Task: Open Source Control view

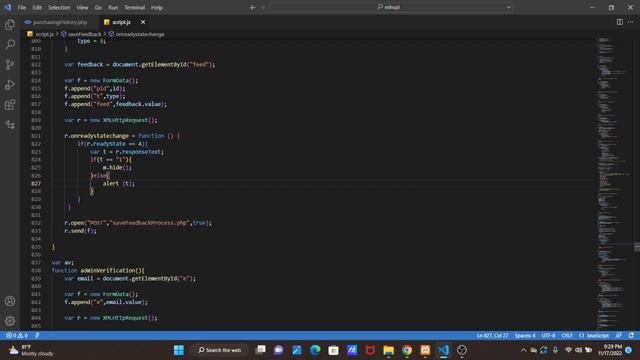Action: pos(10,64)
